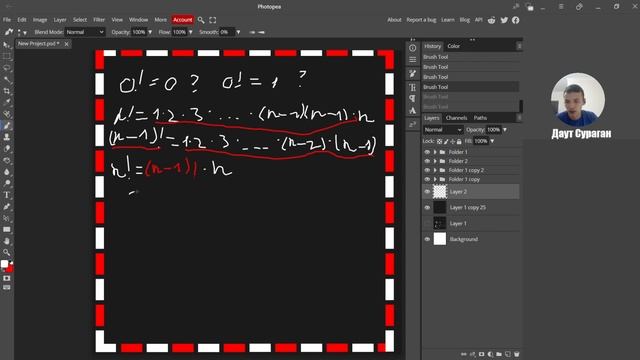Hide the Background layer eye icon

(427, 239)
